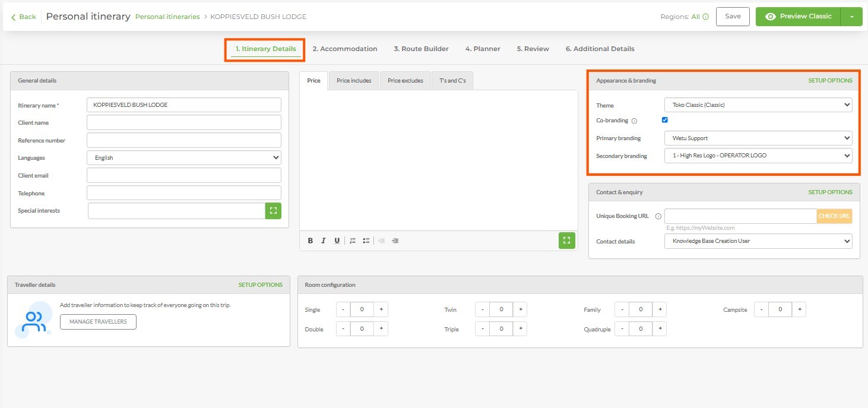Open Appearance & branding Setup Options
This screenshot has height=408, width=868.
(830, 81)
